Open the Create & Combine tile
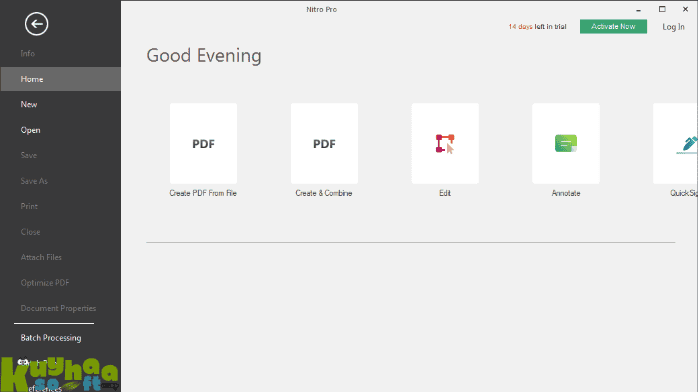 (x=325, y=143)
